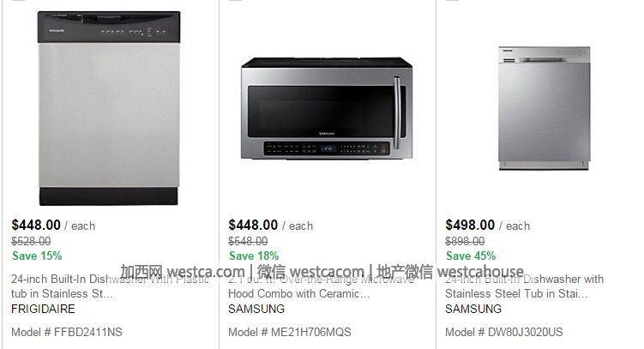644x349 pixels.
Task: Click the $448.00 price of the Frigidaire dishwasher
Action: tap(36, 225)
